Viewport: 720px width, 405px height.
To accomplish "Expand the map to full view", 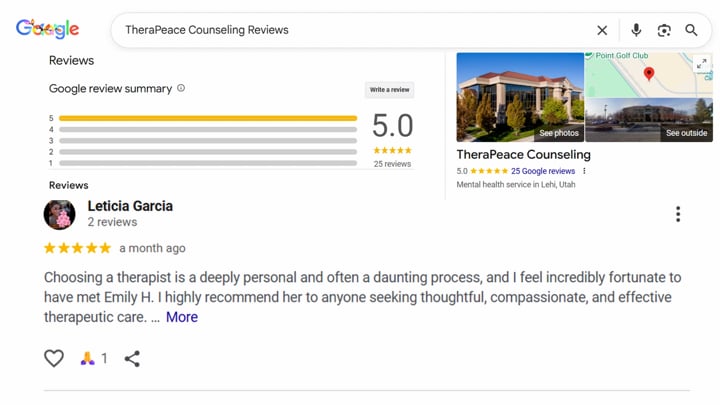I will click(702, 64).
